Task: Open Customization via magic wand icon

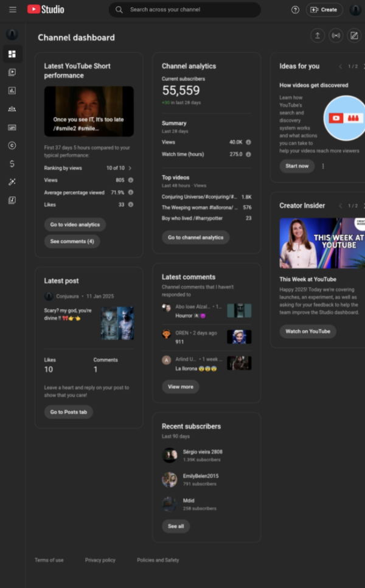Action: tap(12, 182)
